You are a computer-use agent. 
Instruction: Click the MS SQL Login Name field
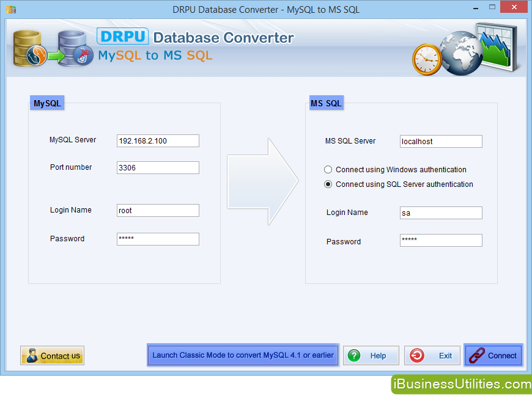point(441,213)
